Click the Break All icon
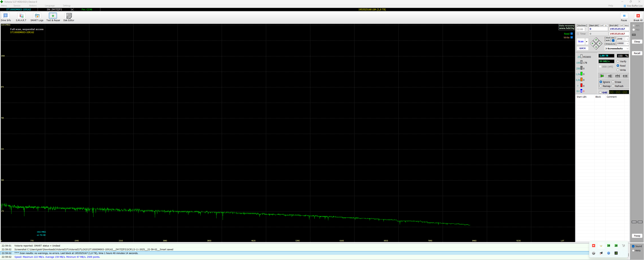This screenshot has height=260, width=644. (x=638, y=16)
